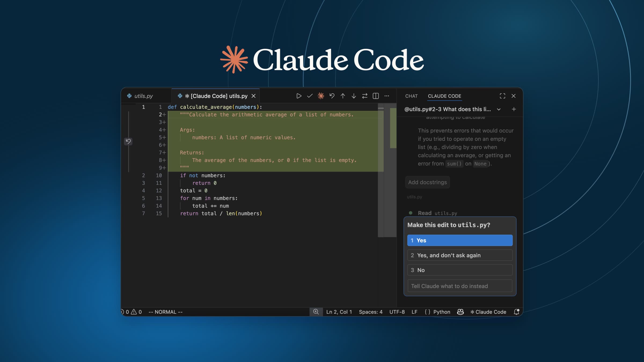Open the more actions ellipsis menu
Viewport: 644px width, 362px height.
point(387,96)
